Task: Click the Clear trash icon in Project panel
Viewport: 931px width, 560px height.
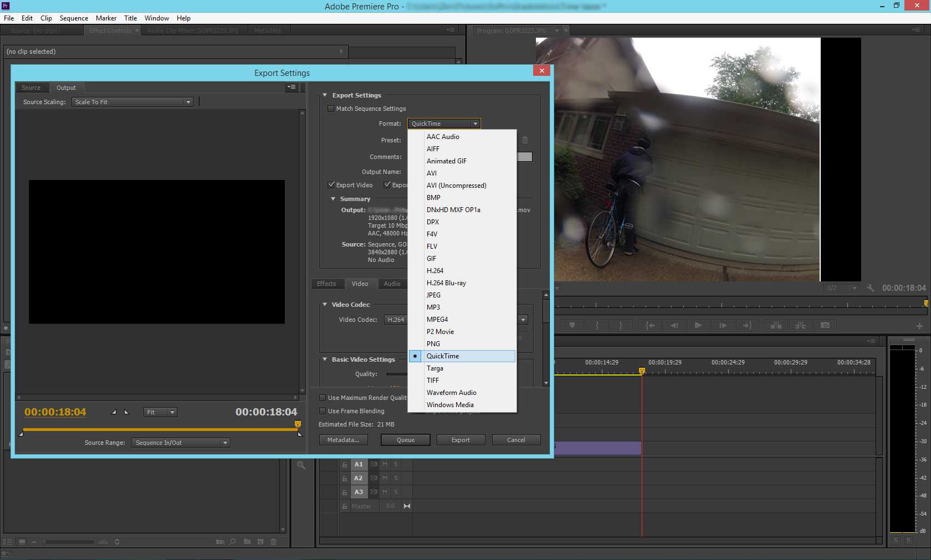Action: (273, 542)
